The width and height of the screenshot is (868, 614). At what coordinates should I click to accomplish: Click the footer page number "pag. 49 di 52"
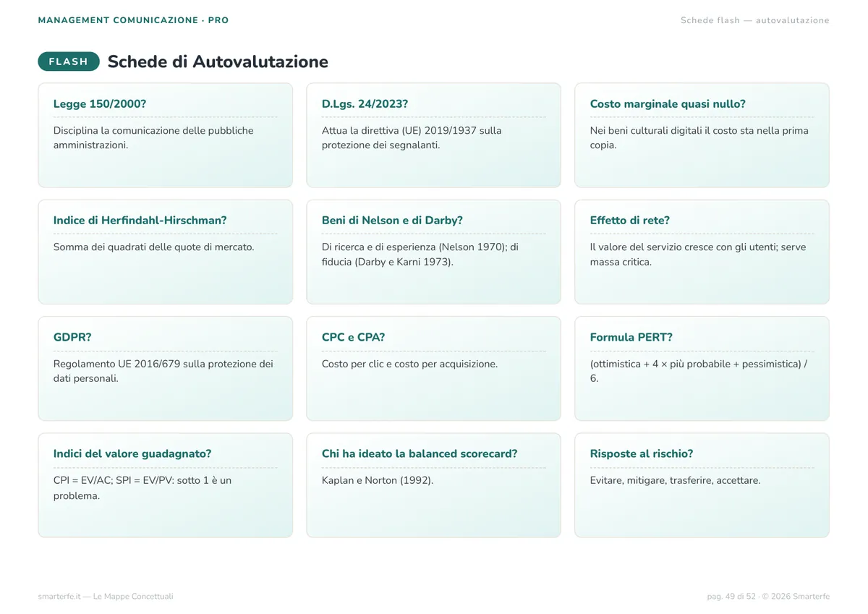click(x=731, y=597)
